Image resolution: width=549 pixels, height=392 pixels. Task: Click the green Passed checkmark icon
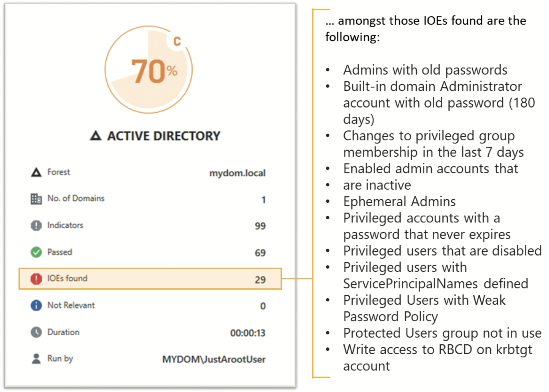(36, 252)
